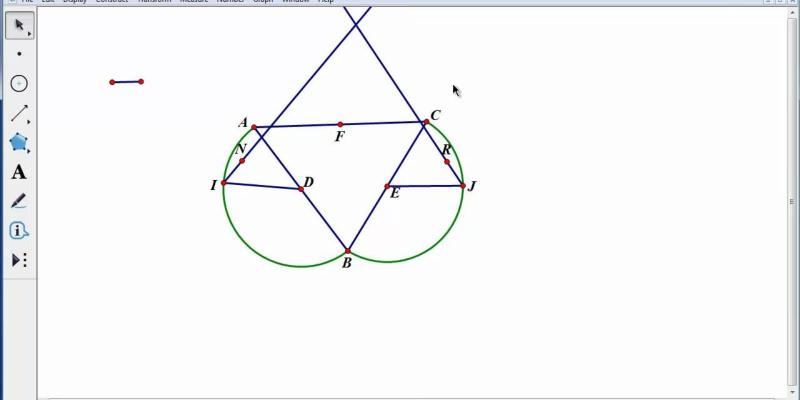Select the Selection Arrow tool
This screenshot has width=800, height=400.
point(20,26)
